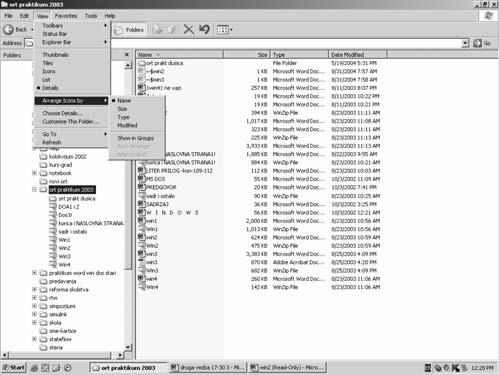
Task: Open the Address bar dropdown arrow
Action: tap(465, 43)
